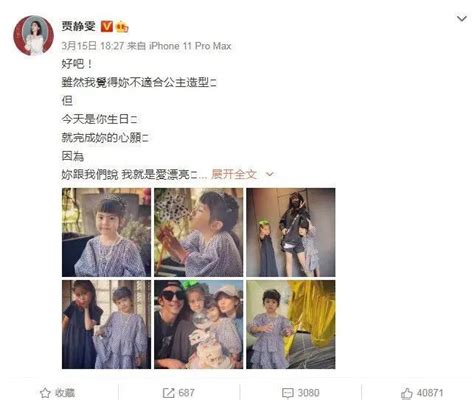The image size is (474, 400).
Task: Open the photo of two girls posing
Action: point(106,324)
